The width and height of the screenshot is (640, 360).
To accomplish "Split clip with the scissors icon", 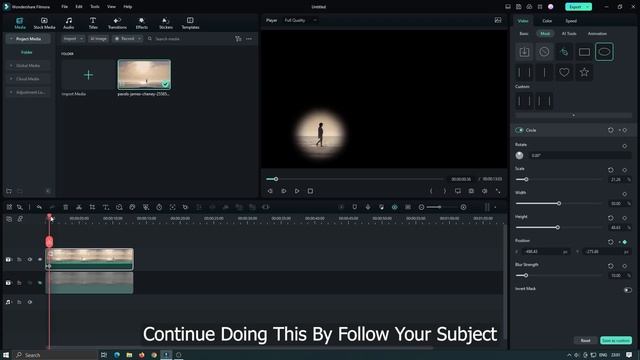I will click(79, 207).
